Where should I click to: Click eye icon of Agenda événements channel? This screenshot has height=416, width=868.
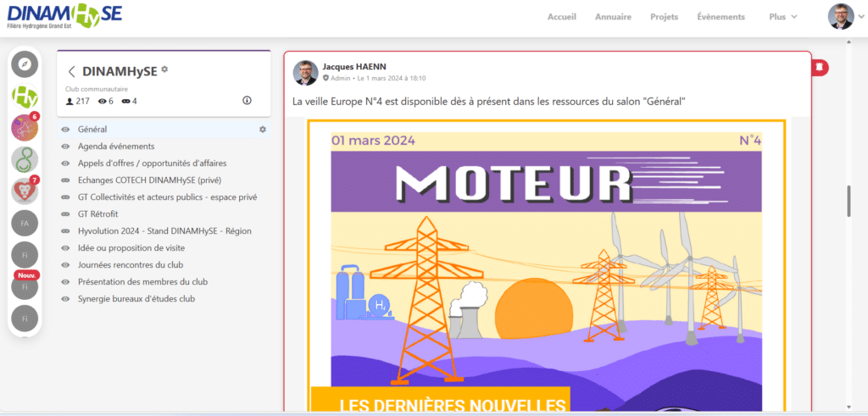coord(65,147)
